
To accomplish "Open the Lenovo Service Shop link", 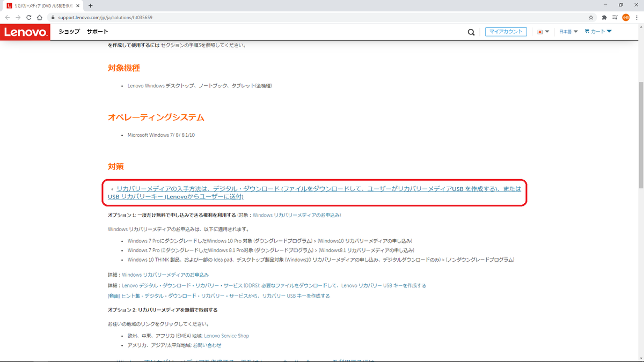I will pos(226,336).
